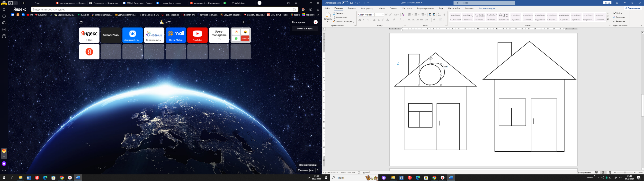Open the Файл menu

tap(327, 8)
